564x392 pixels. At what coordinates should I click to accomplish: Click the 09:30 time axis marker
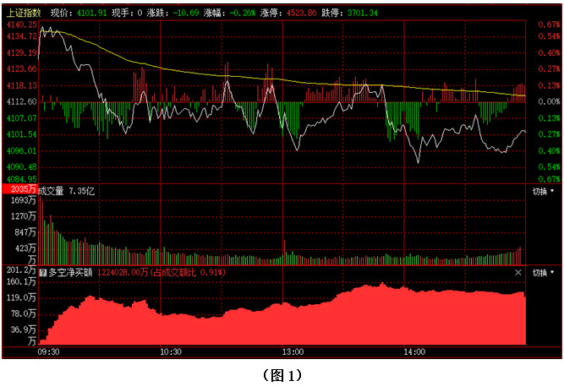tap(49, 351)
